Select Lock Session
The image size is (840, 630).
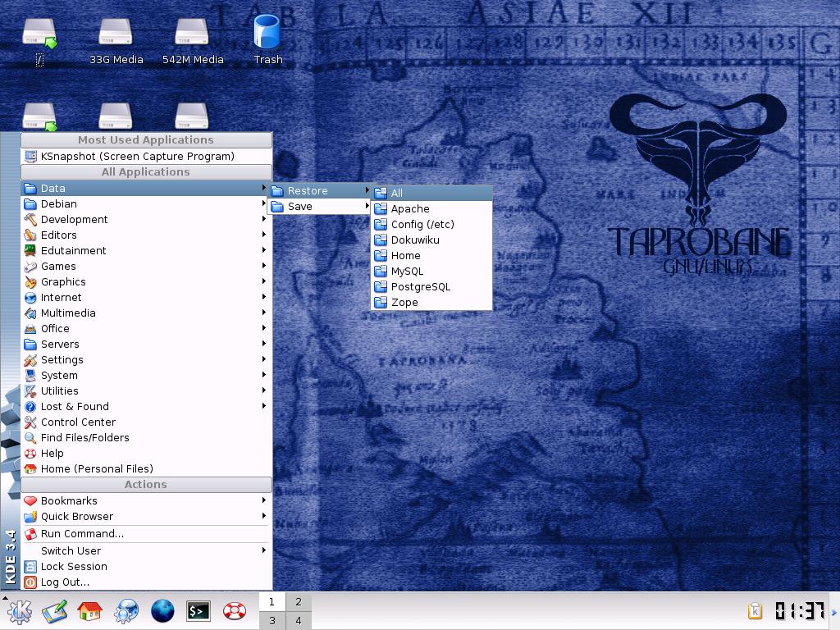point(146,566)
